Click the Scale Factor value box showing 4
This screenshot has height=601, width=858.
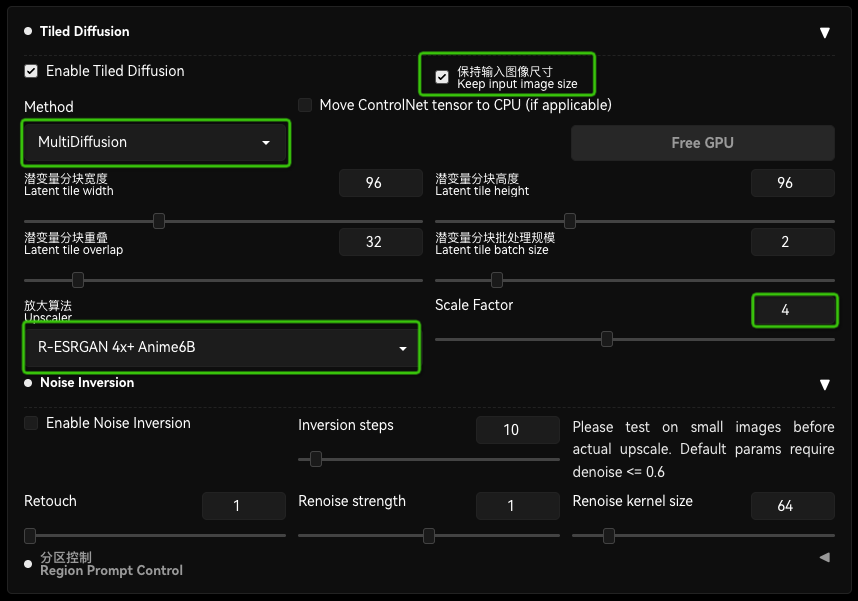point(795,310)
